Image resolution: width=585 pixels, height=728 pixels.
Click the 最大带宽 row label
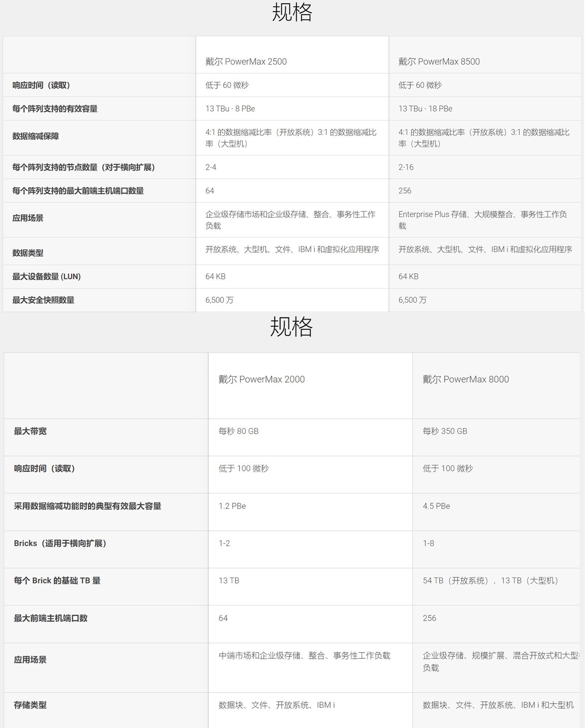[x=30, y=431]
